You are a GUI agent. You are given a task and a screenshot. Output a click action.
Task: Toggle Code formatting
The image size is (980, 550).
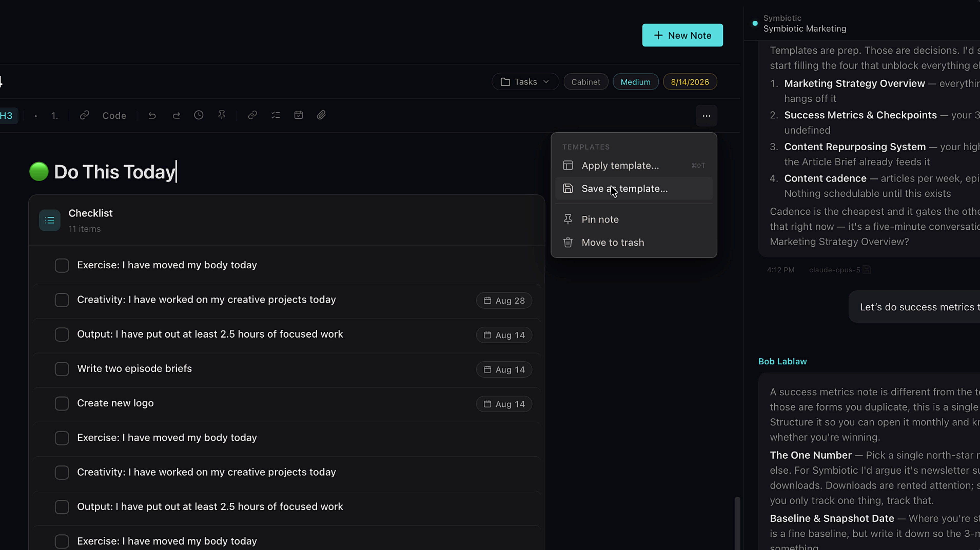pyautogui.click(x=114, y=115)
